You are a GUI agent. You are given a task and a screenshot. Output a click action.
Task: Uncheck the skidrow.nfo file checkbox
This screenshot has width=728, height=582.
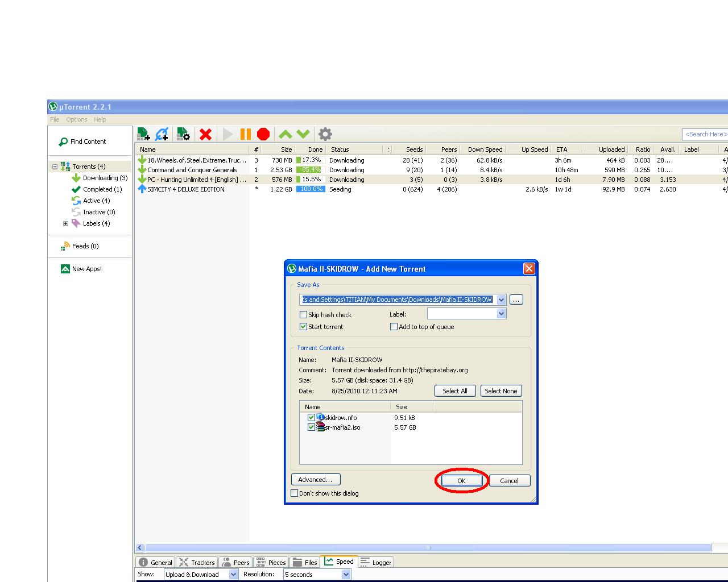point(311,418)
